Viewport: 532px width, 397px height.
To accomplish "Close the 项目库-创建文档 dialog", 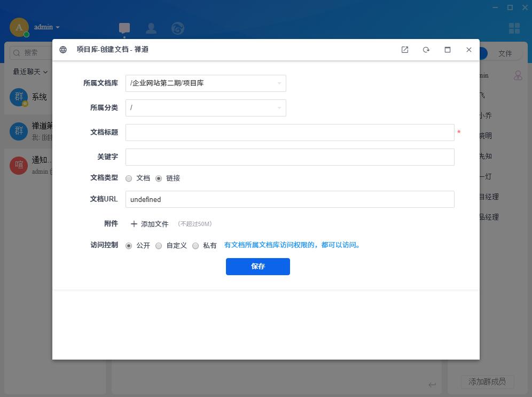I will click(x=469, y=50).
